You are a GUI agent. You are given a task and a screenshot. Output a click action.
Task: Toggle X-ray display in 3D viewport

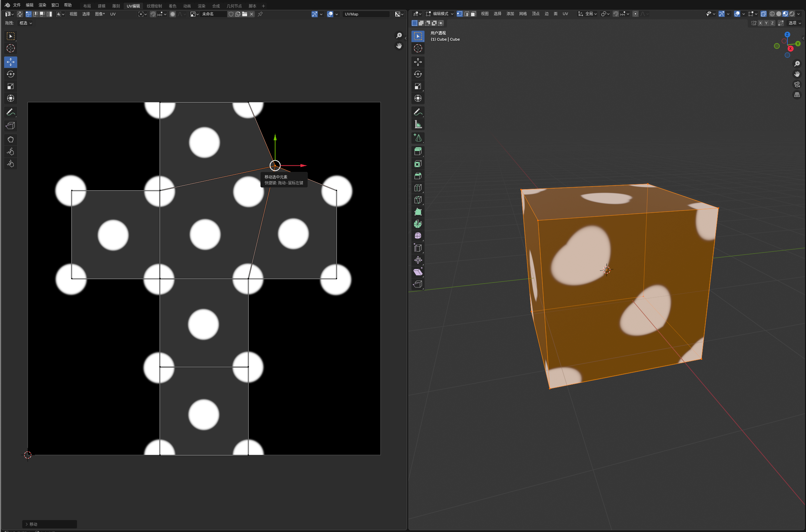pos(763,14)
